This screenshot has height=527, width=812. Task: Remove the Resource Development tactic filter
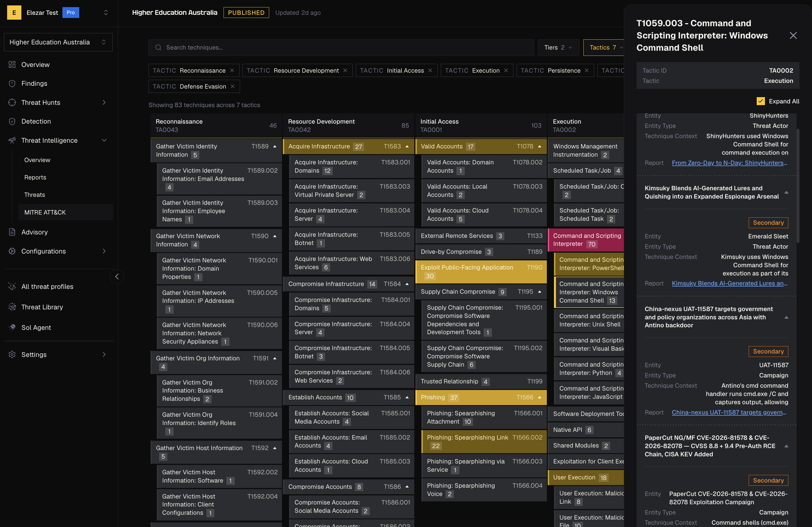tap(345, 70)
